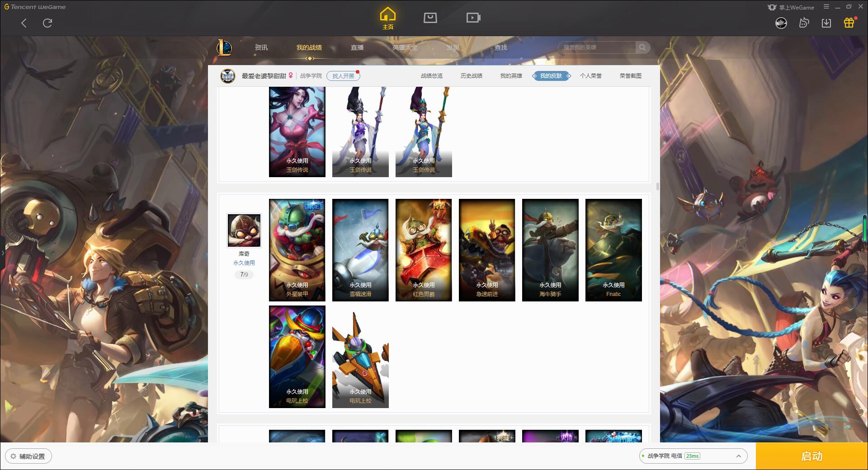This screenshot has height=470, width=868.
Task: Click the 战争学院 text beside the player name
Action: [x=311, y=76]
